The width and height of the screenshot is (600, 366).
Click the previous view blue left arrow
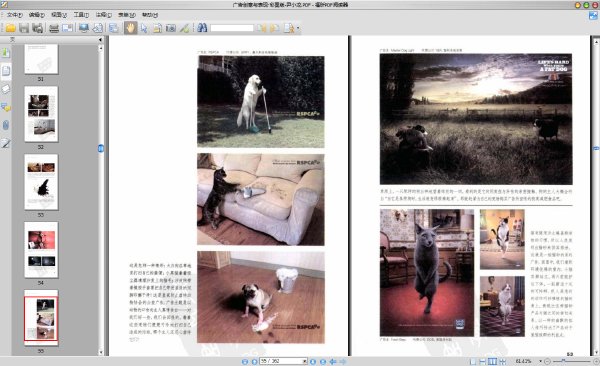coord(333,361)
